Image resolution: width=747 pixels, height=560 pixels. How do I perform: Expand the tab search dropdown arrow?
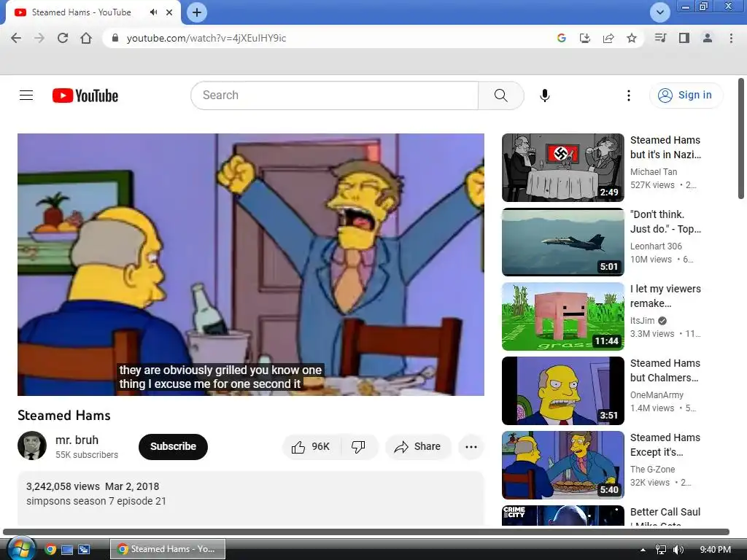pyautogui.click(x=659, y=12)
